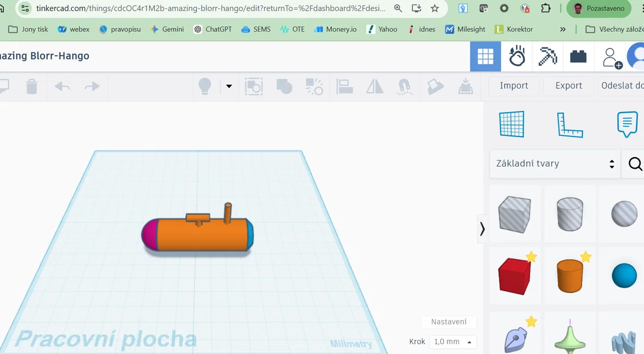Toggle favorite star on Scribble shape
644x354 pixels.
click(x=531, y=321)
